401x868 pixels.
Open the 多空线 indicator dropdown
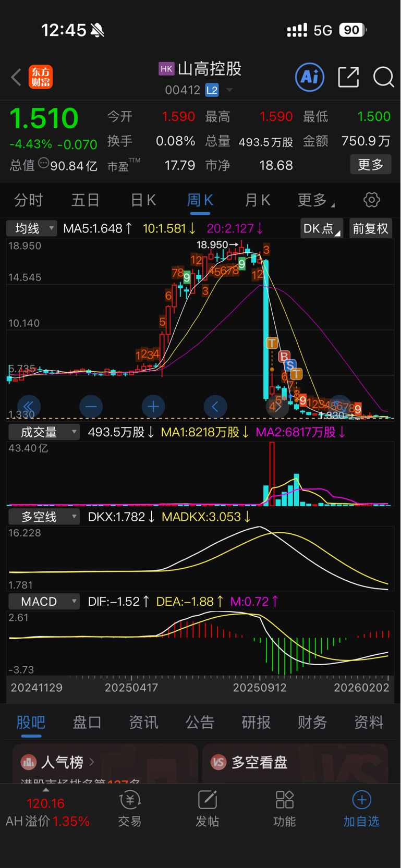click(44, 517)
